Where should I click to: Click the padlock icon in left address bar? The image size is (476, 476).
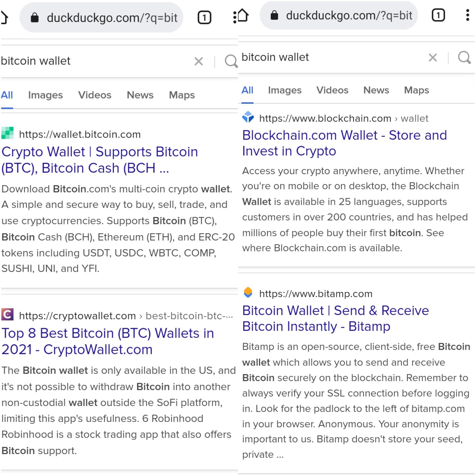point(34,17)
